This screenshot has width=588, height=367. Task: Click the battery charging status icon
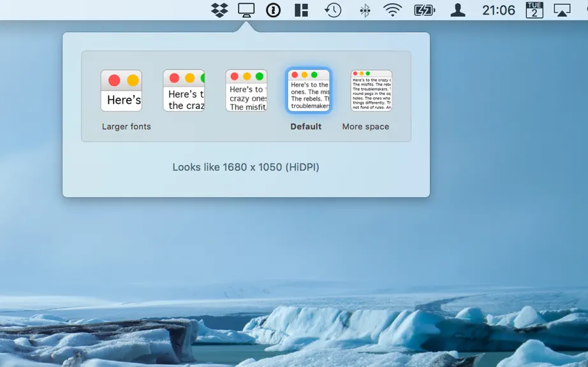pos(425,10)
